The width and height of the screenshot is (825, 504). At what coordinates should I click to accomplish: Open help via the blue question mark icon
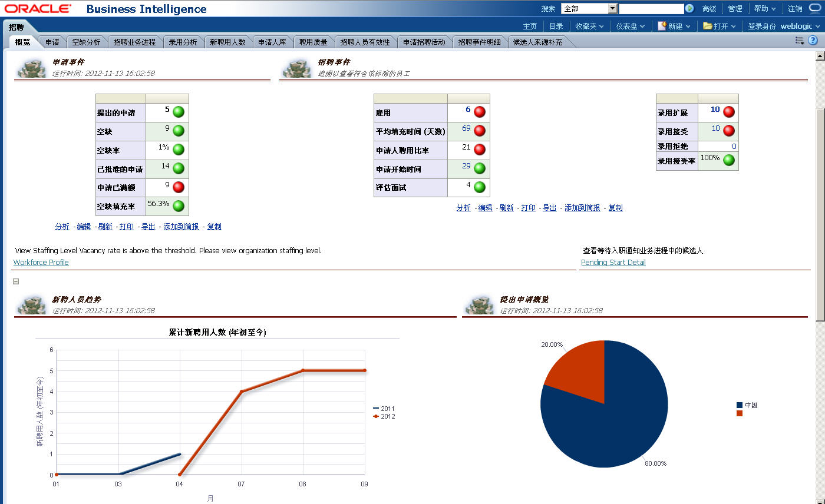[x=813, y=40]
